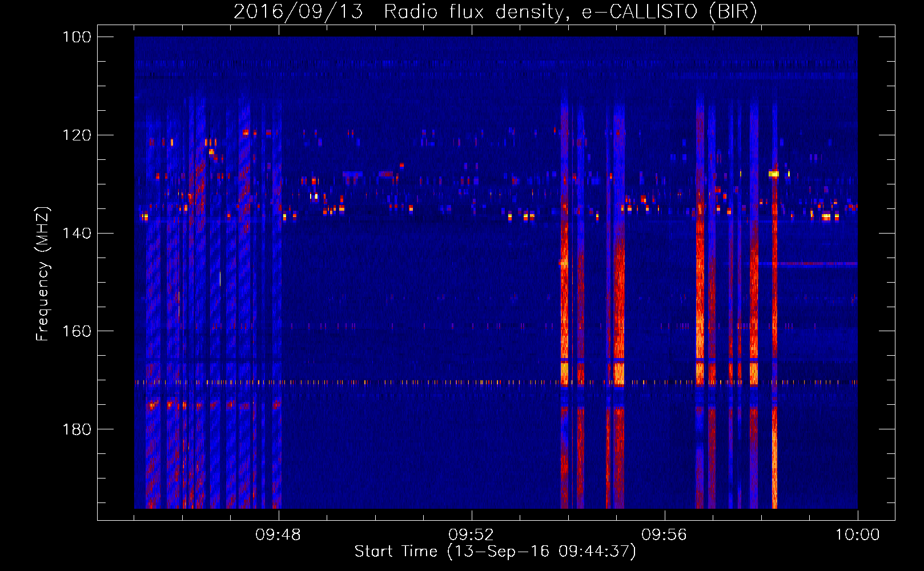Viewport: 924px width, 571px height.
Task: Click the 140 frequency tick label
Action: (77, 233)
